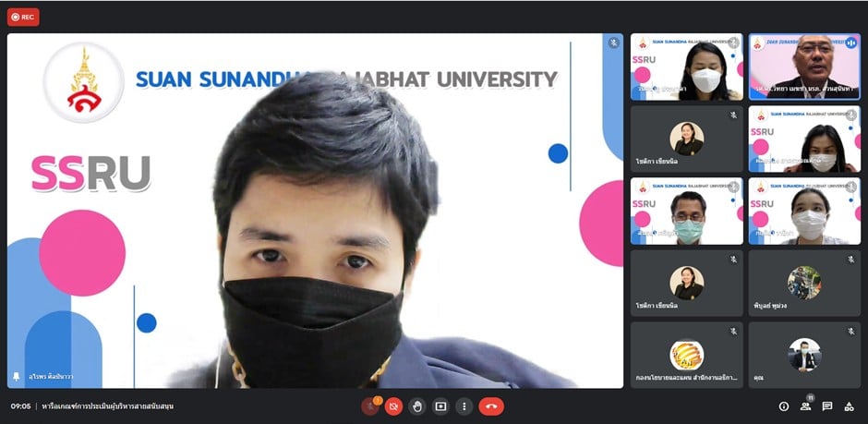The image size is (868, 424).
Task: Select your own tile labeled คุณ
Action: [x=802, y=356]
